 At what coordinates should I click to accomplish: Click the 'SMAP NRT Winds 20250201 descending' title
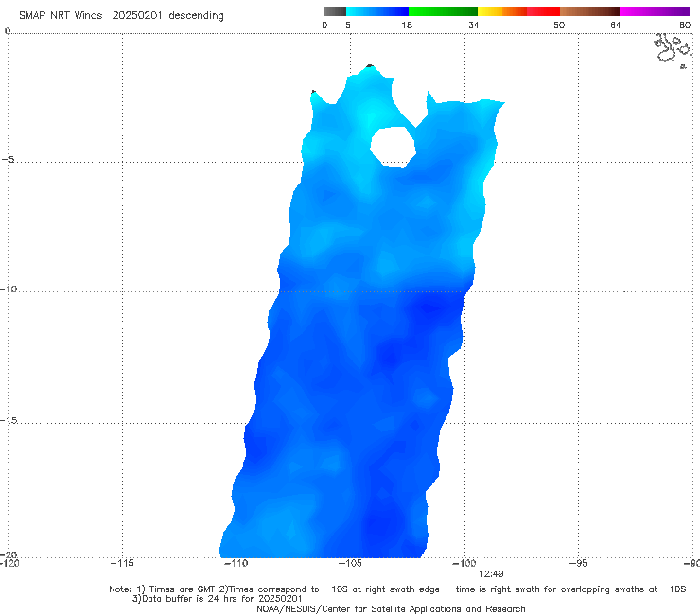[121, 16]
